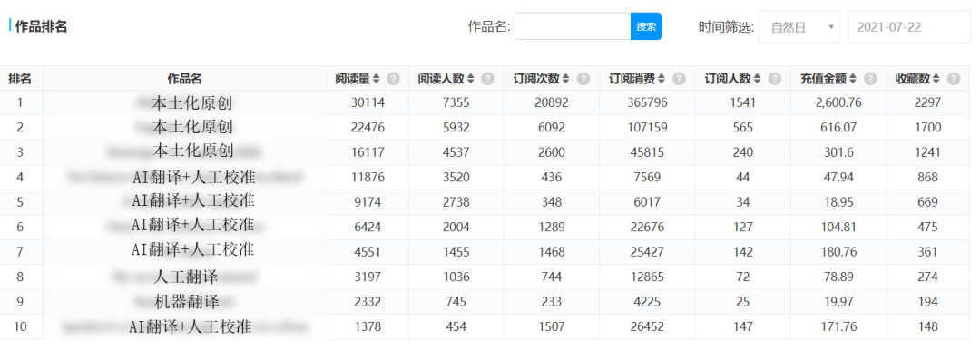Open help icon next to 阅读人数
This screenshot has height=350, width=980.
(x=488, y=79)
